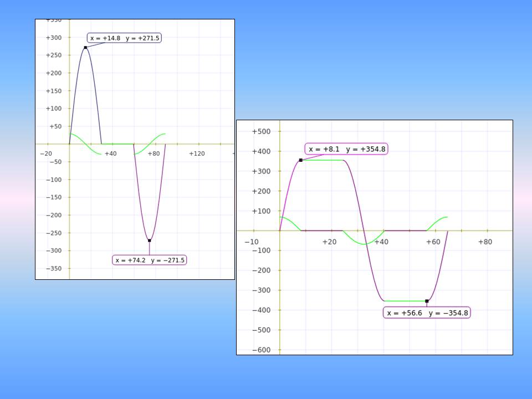
Task: Click the −600 y-axis tick label
Action: [x=263, y=350]
